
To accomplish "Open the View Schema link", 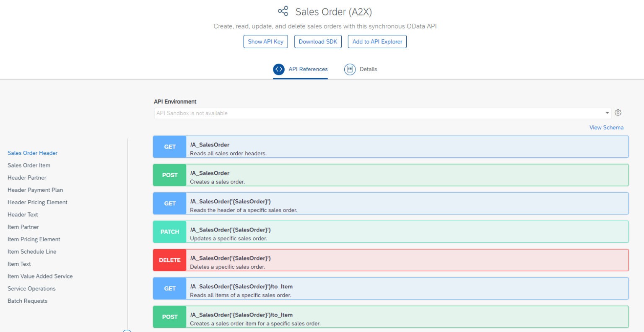I will tap(606, 127).
